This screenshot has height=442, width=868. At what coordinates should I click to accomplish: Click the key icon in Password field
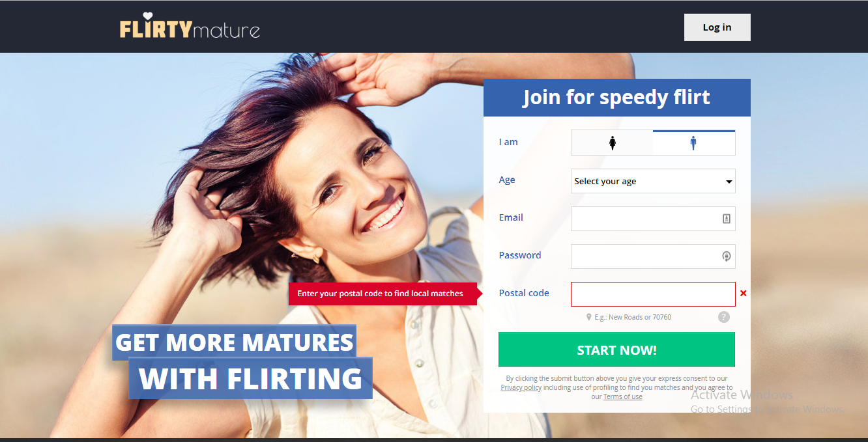[x=727, y=256]
